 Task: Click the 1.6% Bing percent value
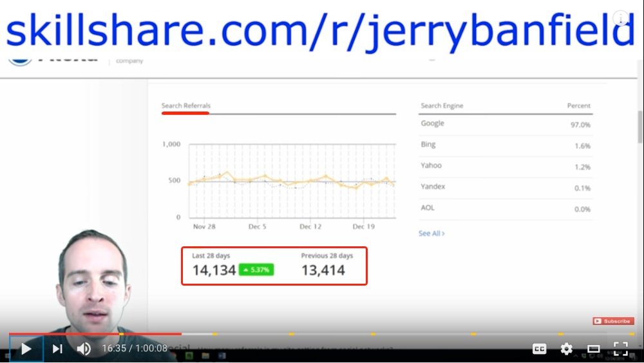click(582, 146)
